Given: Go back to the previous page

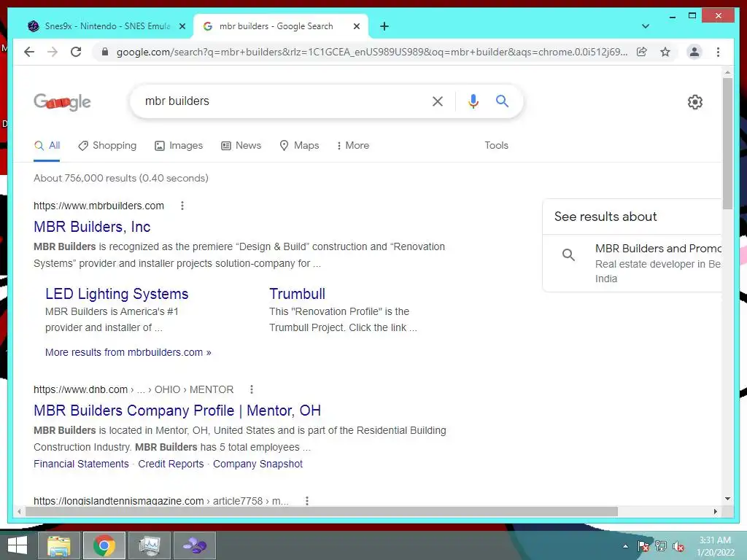Looking at the screenshot, I should click(29, 52).
